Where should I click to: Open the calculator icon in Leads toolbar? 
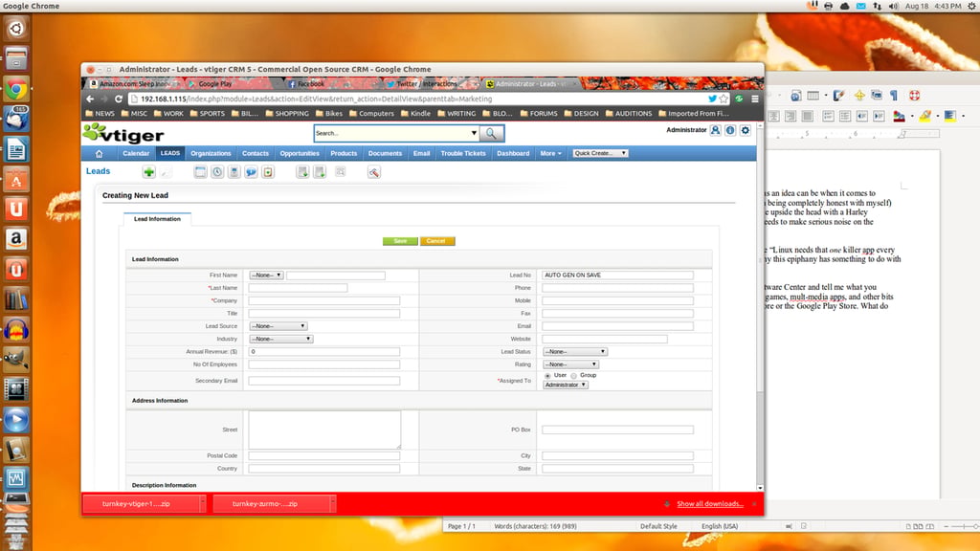click(234, 172)
